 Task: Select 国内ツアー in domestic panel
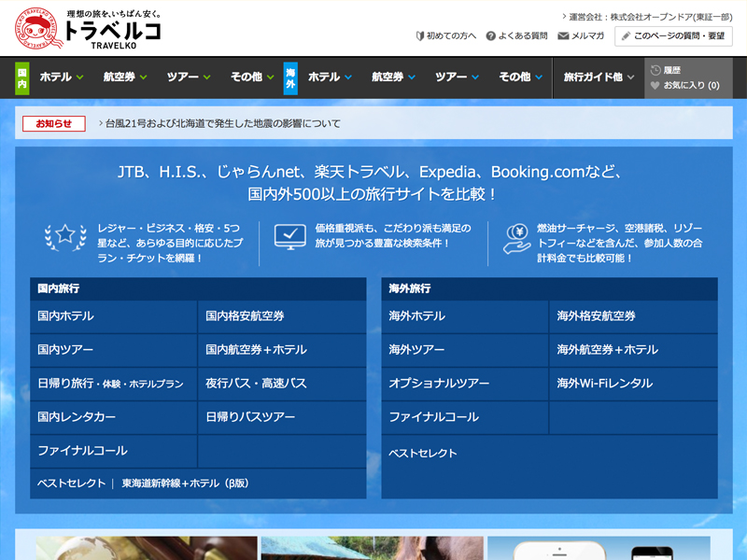pos(113,350)
